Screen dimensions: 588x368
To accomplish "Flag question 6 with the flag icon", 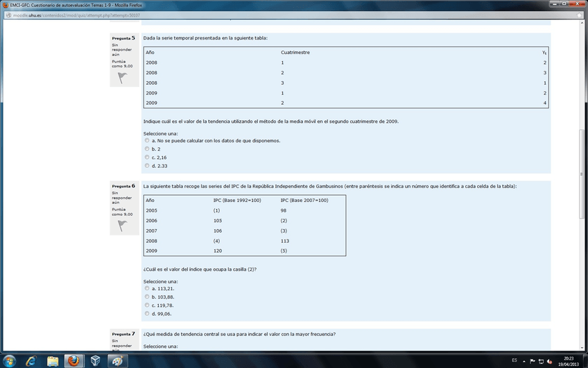I will pos(122,226).
